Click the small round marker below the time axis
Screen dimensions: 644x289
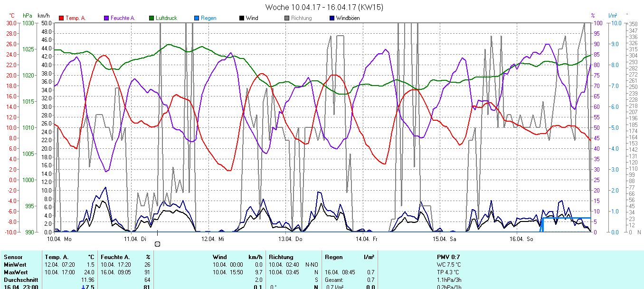(x=158, y=244)
